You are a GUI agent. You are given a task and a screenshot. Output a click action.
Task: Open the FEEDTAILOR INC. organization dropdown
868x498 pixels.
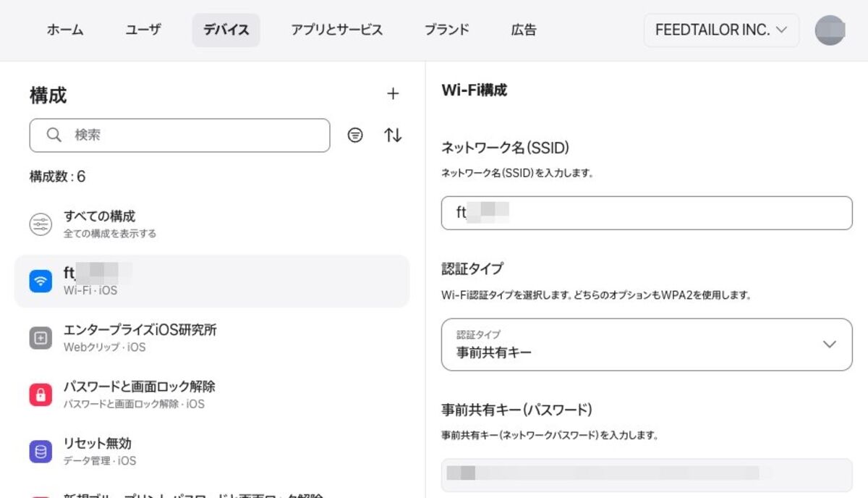(x=721, y=30)
